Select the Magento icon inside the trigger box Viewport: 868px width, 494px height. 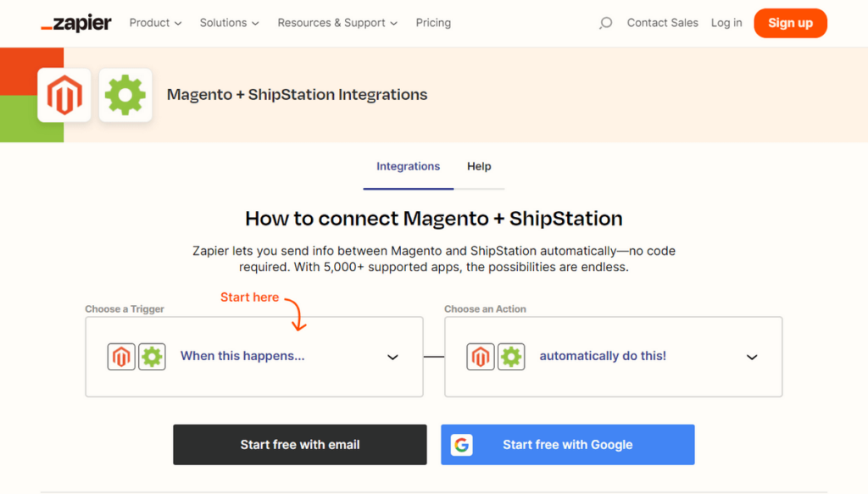[121, 356]
